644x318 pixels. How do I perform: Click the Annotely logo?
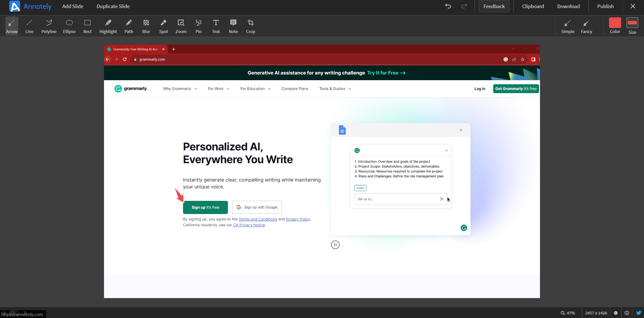[x=30, y=6]
